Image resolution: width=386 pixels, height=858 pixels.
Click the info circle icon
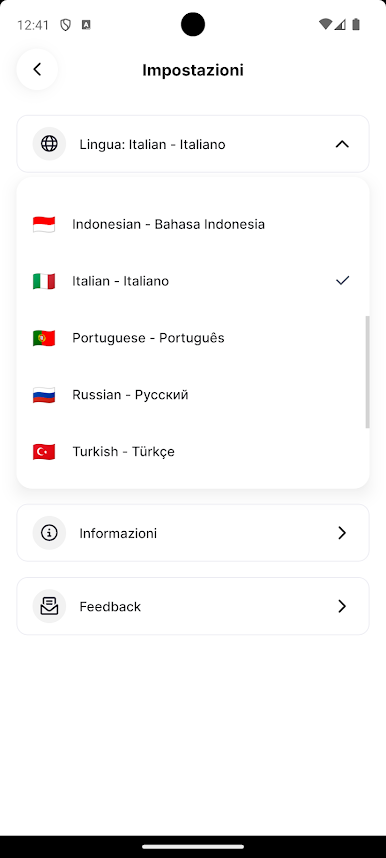pyautogui.click(x=49, y=532)
